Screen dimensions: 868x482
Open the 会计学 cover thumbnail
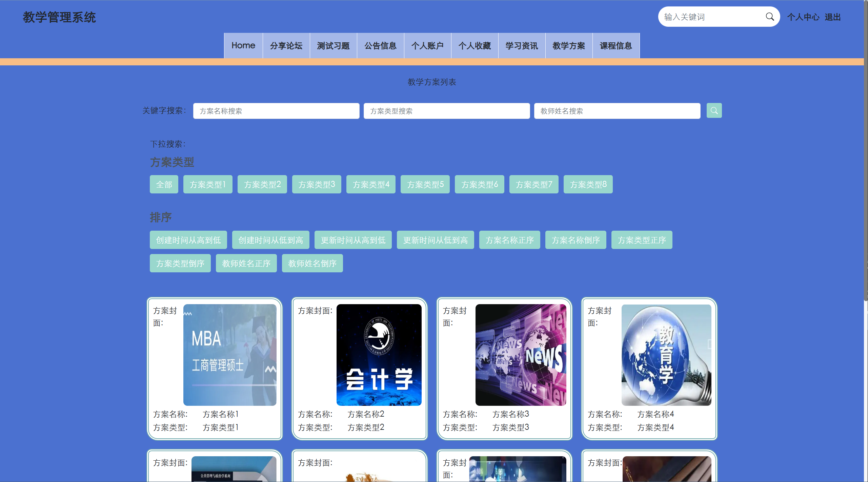tap(379, 355)
